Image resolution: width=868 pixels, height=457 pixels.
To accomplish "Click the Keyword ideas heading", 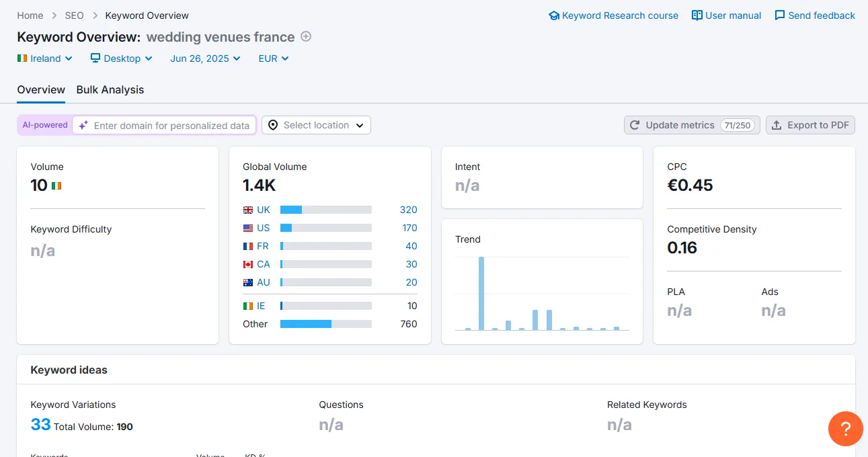I will point(69,370).
